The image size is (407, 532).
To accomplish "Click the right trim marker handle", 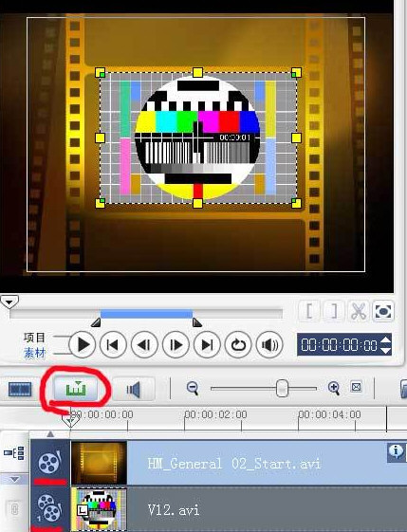I will click(x=197, y=322).
